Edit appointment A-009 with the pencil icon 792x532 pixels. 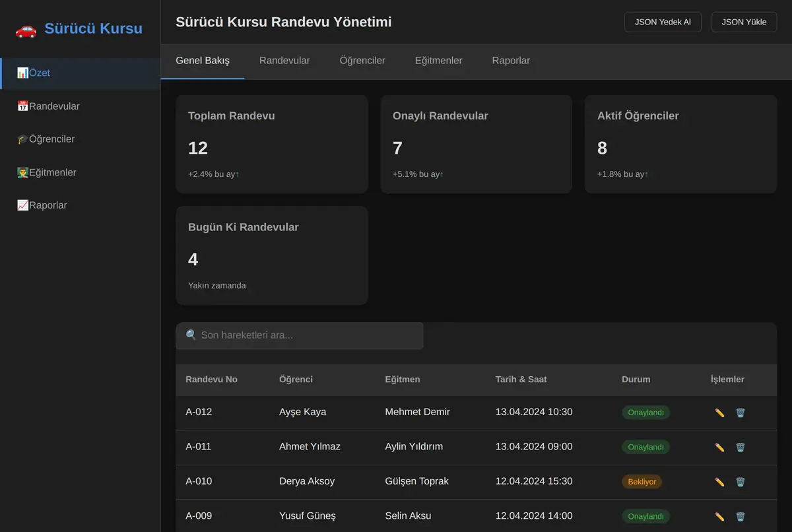[719, 516]
